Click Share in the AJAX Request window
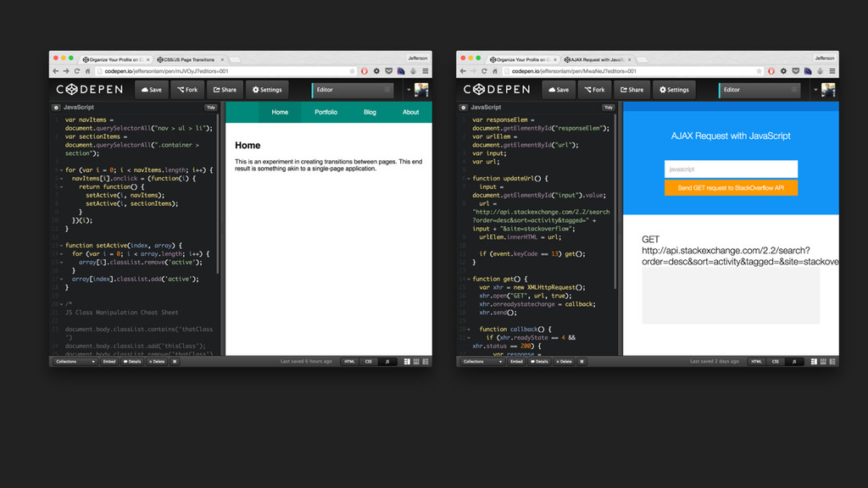The height and width of the screenshot is (488, 868). (632, 90)
